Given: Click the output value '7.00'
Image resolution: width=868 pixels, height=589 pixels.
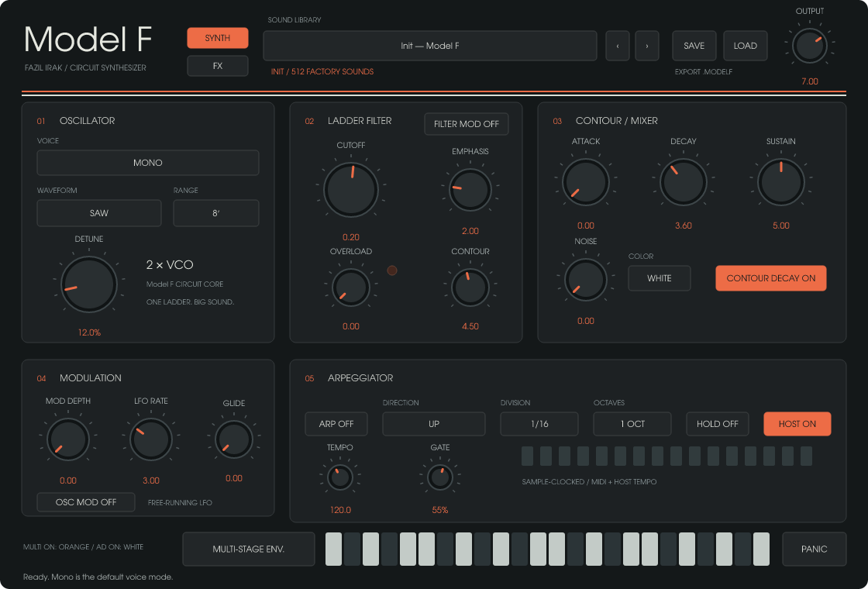Looking at the screenshot, I should [810, 81].
